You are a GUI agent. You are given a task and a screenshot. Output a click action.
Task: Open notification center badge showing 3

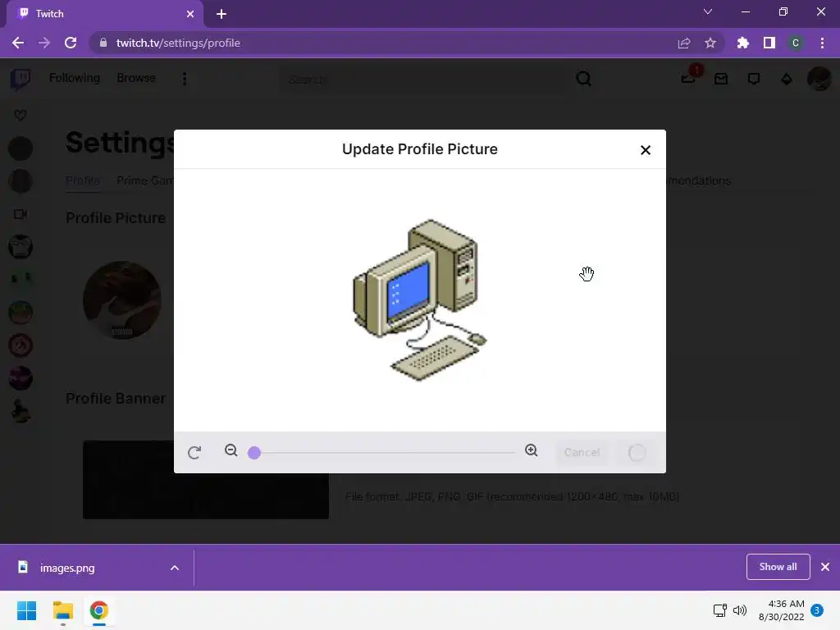[x=817, y=610]
